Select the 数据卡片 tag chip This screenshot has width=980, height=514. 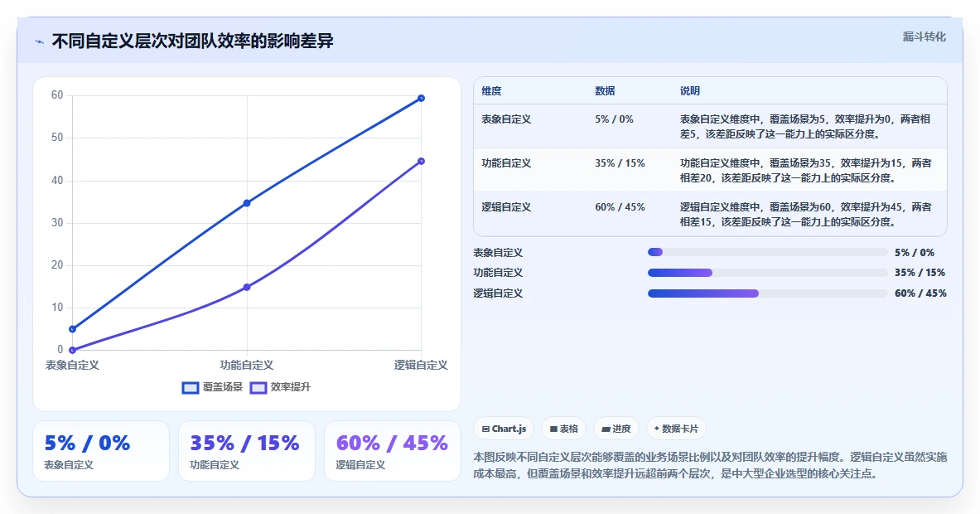[x=676, y=429]
